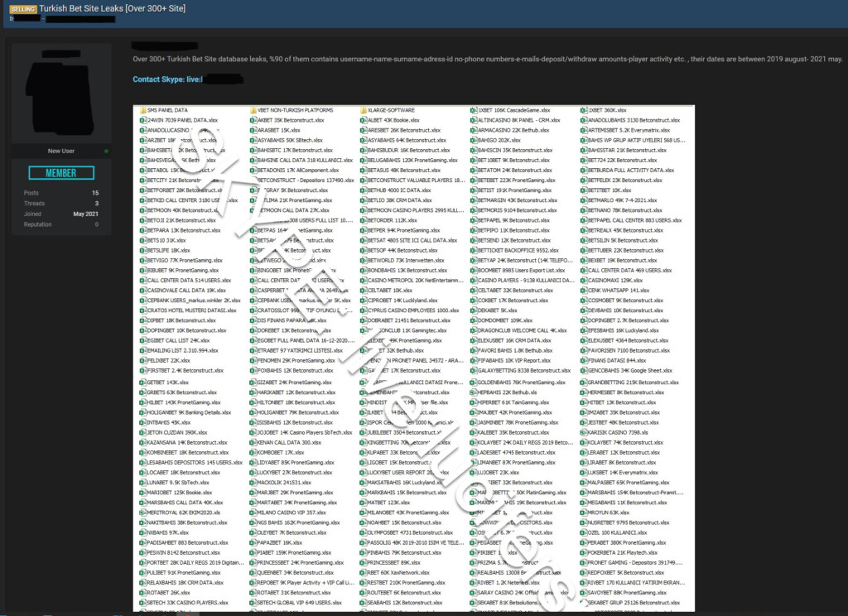The height and width of the screenshot is (616, 848).
Task: Select the MERITROYAL 62K EKIM2020.xls file name
Action: (184, 513)
